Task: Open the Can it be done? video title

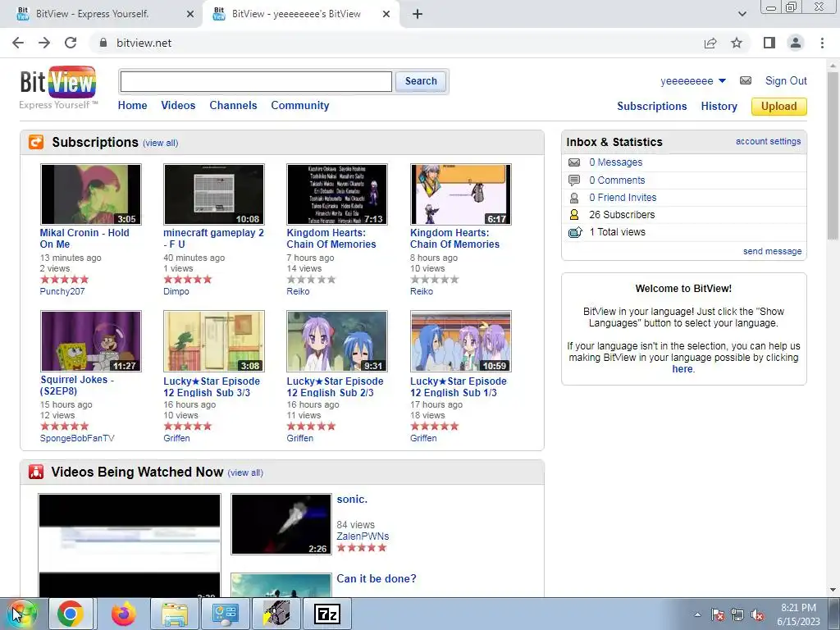Action: pos(376,578)
